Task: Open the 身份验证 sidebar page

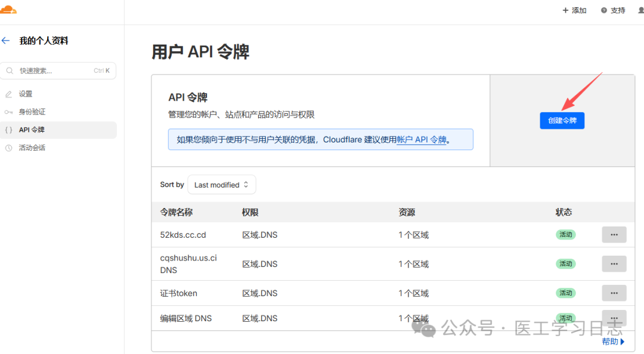Action: click(32, 112)
